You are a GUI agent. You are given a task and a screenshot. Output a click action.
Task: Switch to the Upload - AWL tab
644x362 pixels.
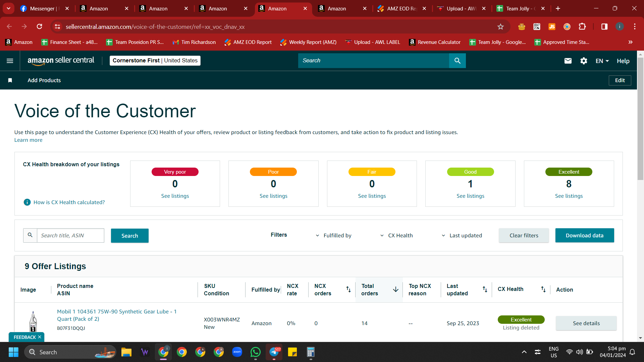(461, 8)
